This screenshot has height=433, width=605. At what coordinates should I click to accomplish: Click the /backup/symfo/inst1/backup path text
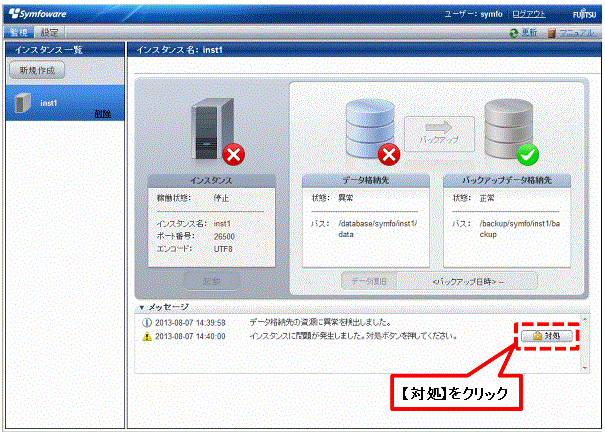point(519,229)
